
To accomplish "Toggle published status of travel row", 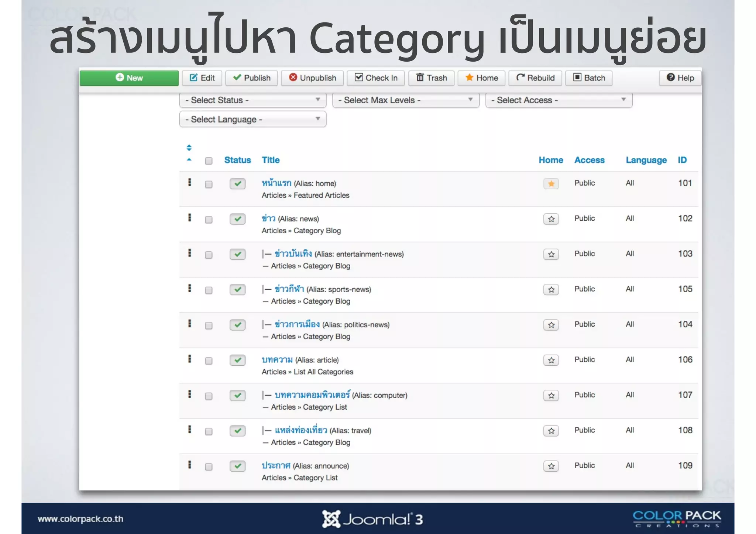I will coord(237,431).
